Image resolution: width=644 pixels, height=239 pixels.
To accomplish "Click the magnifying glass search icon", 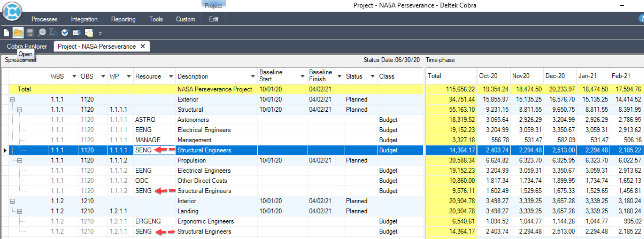I will point(42,32).
